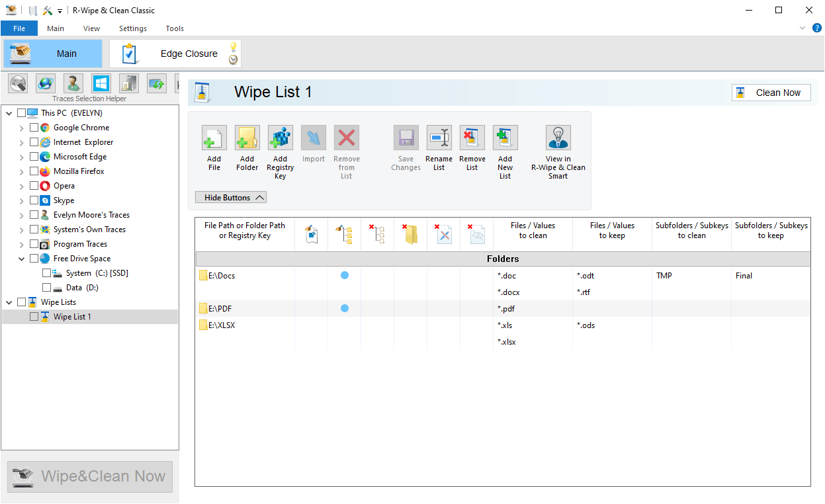This screenshot has width=825, height=504.
Task: Enable the System (C:) drive checkbox
Action: pos(46,273)
